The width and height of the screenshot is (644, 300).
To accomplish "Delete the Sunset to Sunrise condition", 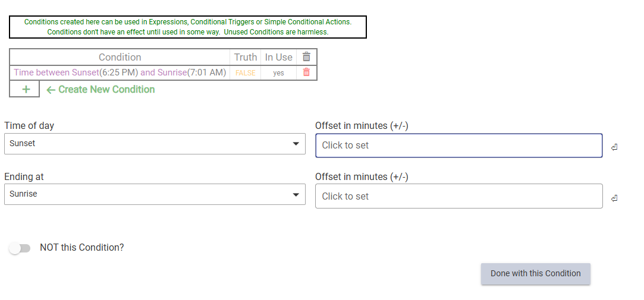I will (306, 72).
